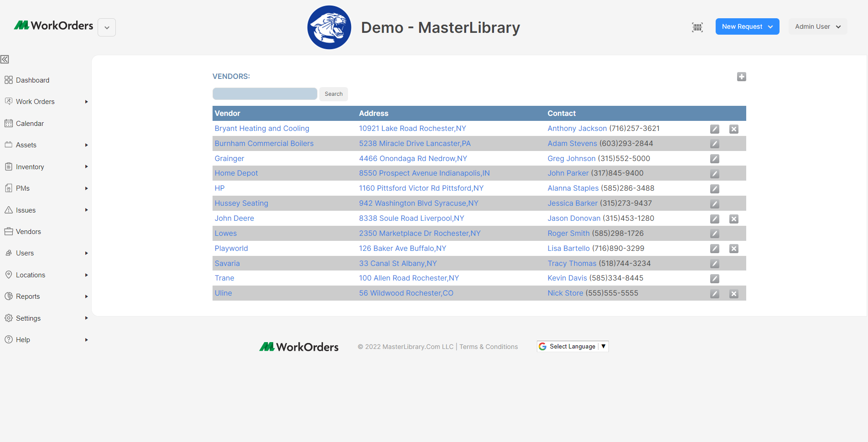Expand the Work Orders submenu arrow
This screenshot has height=442, width=868.
point(86,102)
